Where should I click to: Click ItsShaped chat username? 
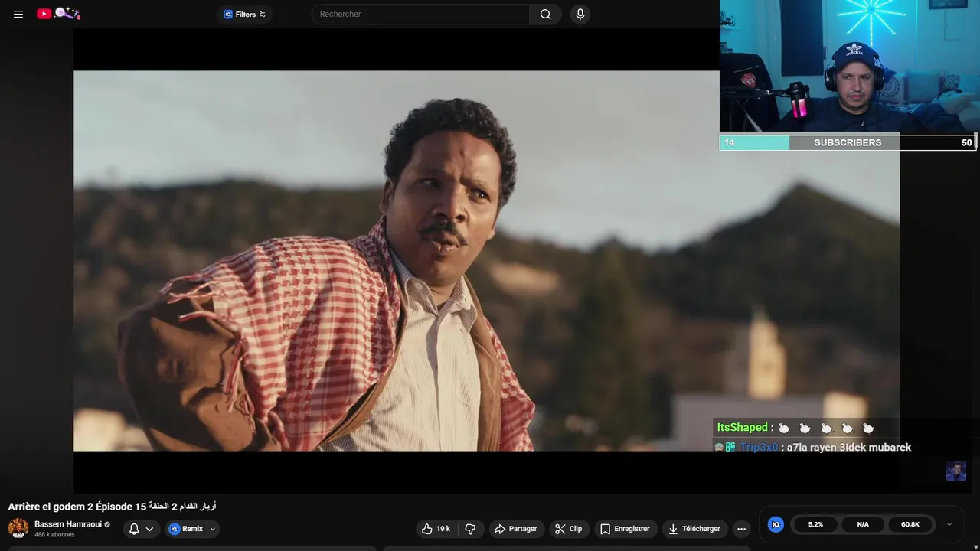coord(742,428)
